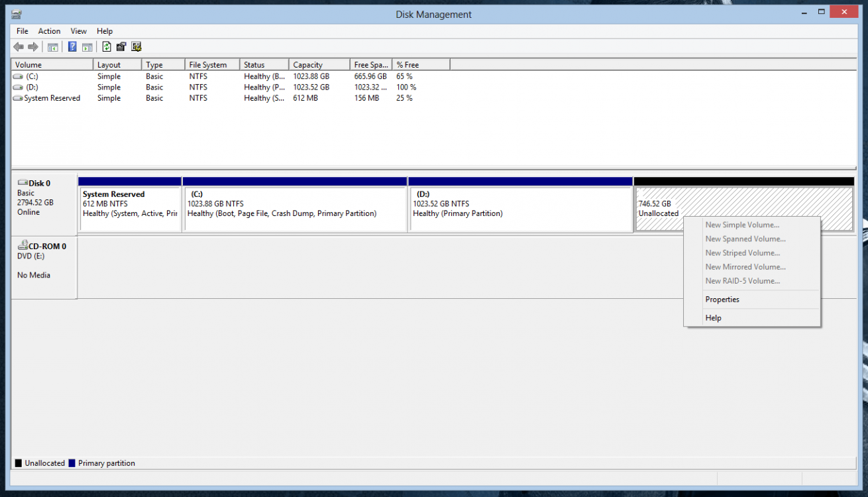Click the Back arrow in toolbar

[x=19, y=47]
